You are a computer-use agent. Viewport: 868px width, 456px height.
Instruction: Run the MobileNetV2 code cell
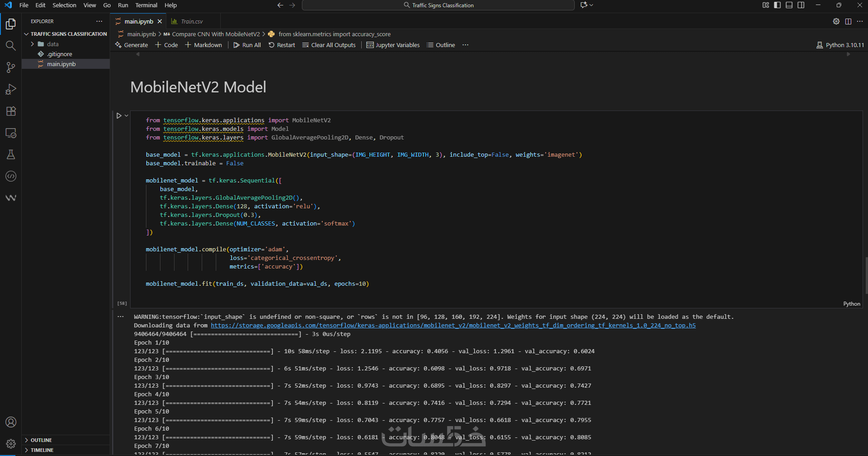[x=119, y=116]
